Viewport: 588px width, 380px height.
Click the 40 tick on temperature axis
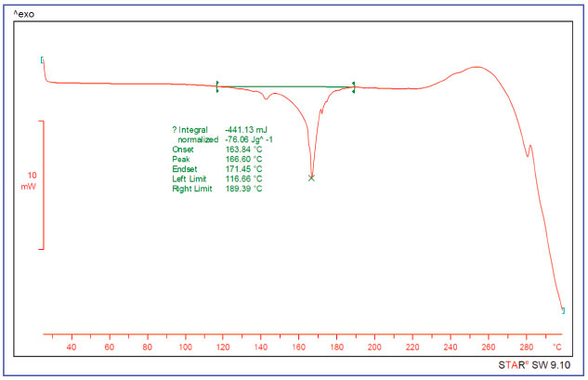[72, 347]
